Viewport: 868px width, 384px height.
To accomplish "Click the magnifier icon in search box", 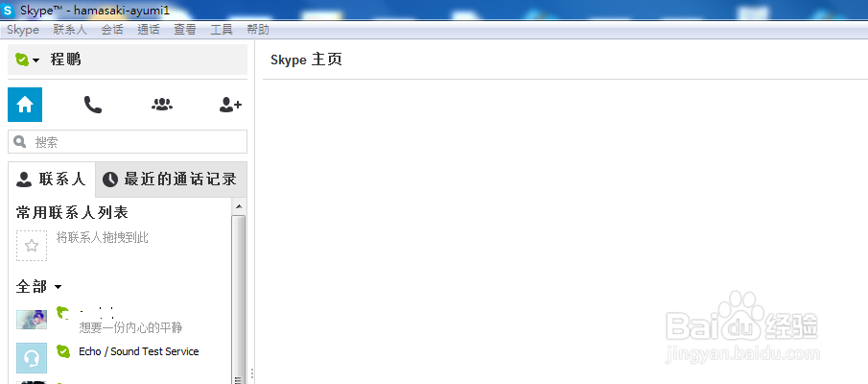I will (20, 142).
